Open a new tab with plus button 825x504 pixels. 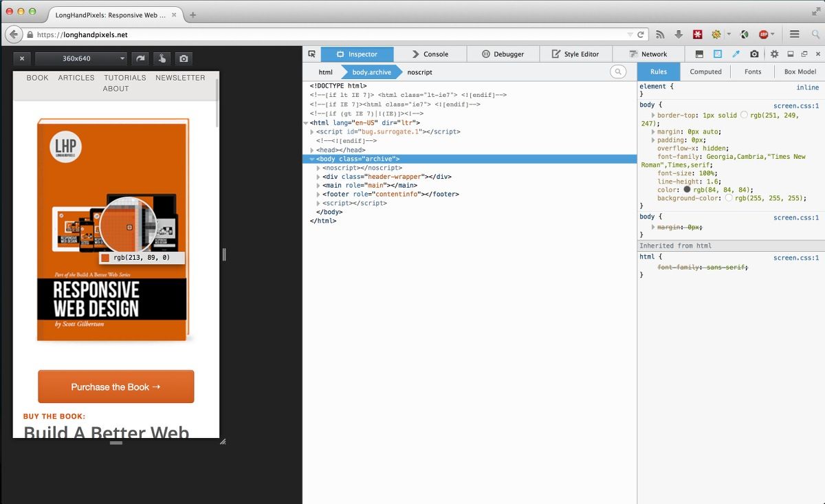coord(192,15)
